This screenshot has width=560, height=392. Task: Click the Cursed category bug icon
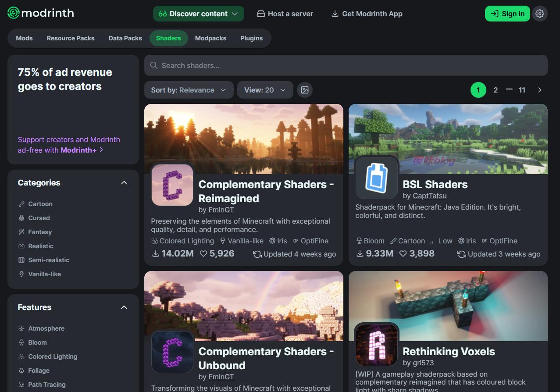[21, 218]
